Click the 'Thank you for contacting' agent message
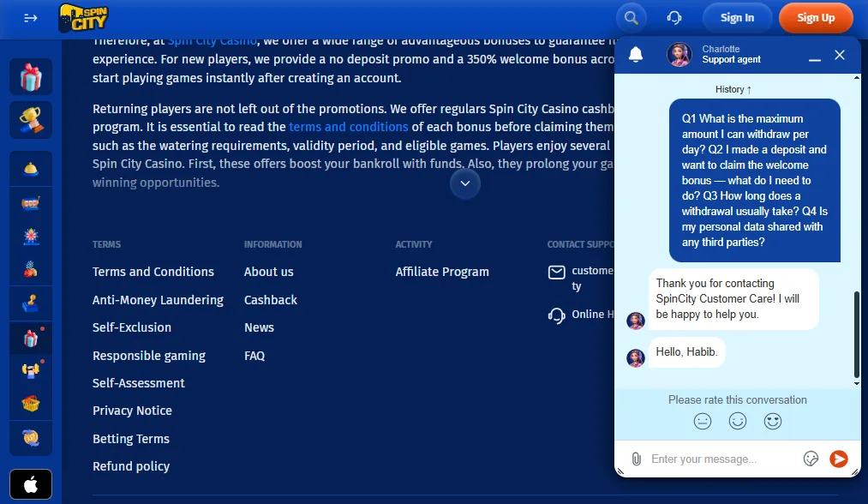The image size is (868, 504). click(733, 298)
